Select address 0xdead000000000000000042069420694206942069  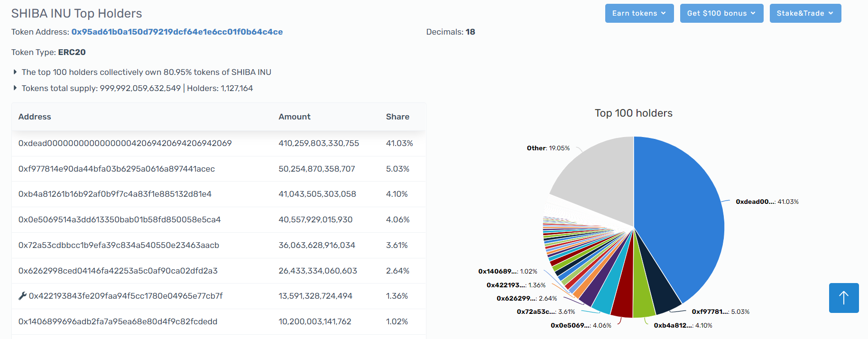coord(125,143)
